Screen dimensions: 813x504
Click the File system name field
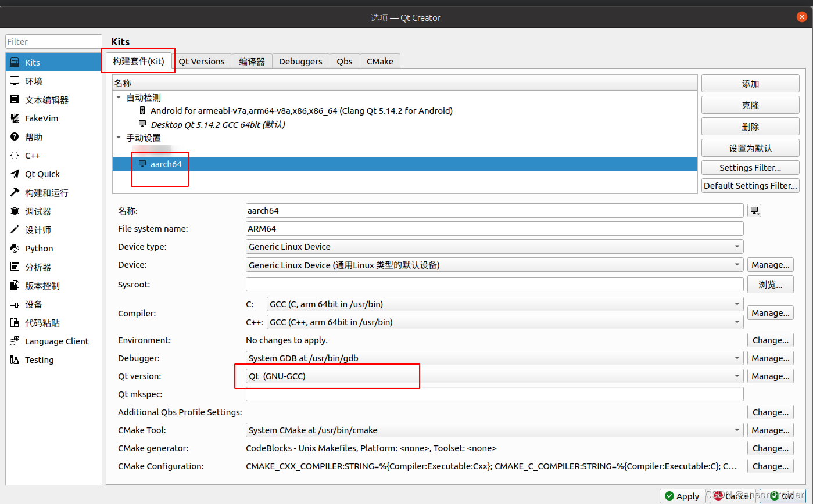[495, 228]
